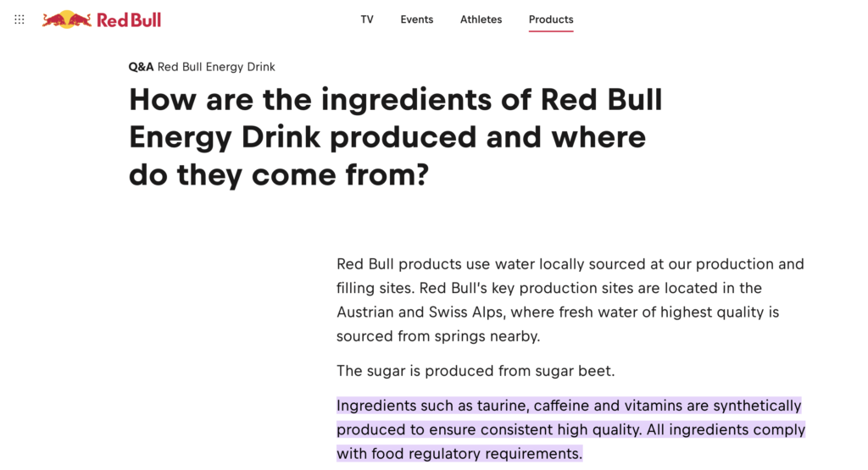Click the red underline beneath Products

point(551,31)
